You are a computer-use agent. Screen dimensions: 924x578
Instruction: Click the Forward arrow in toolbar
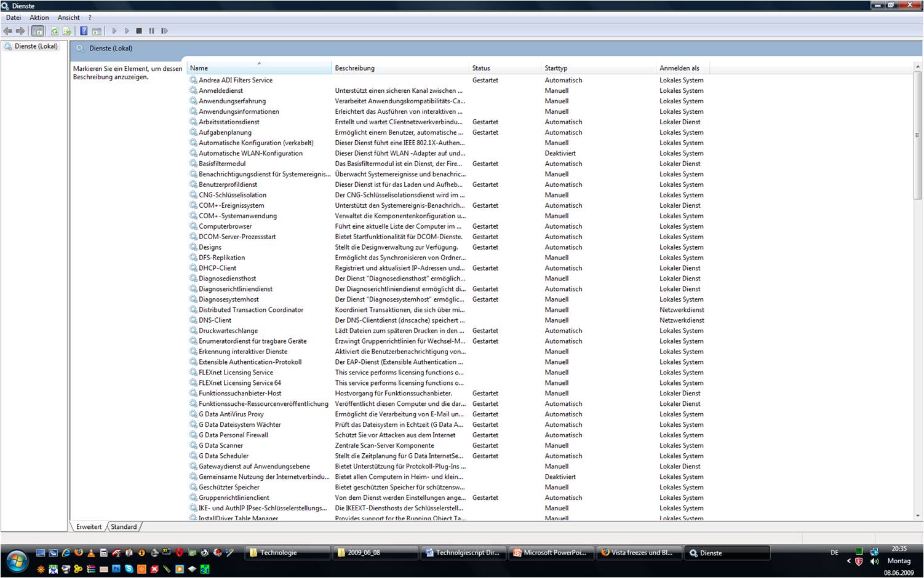pyautogui.click(x=20, y=31)
